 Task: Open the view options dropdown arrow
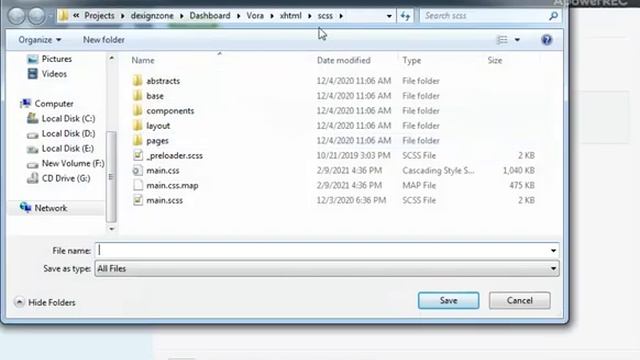pos(517,40)
